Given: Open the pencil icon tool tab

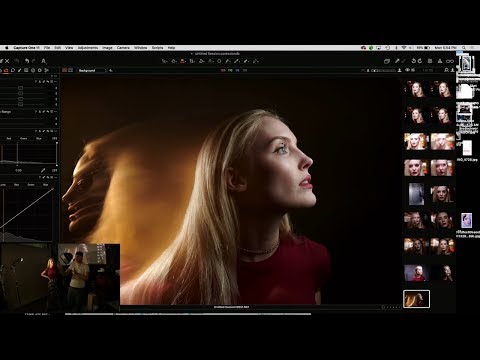Looking at the screenshot, I should click(x=19, y=70).
